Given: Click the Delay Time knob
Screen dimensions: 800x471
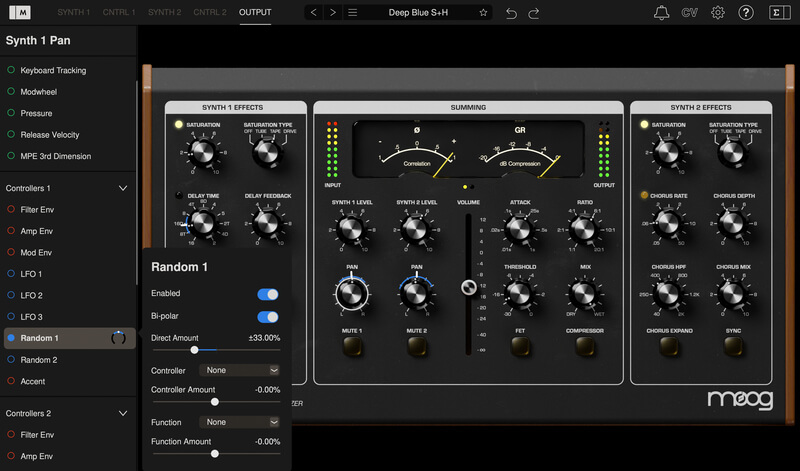Looking at the screenshot, I should (x=203, y=223).
